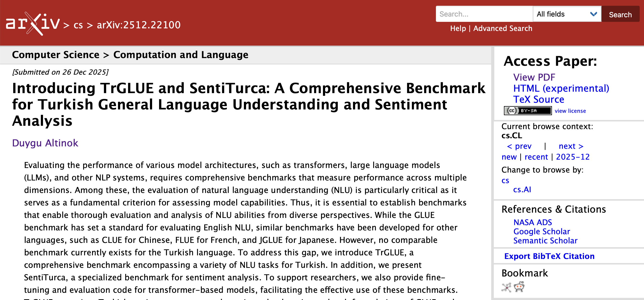The width and height of the screenshot is (644, 300).
Task: Click the view license link
Action: [570, 111]
